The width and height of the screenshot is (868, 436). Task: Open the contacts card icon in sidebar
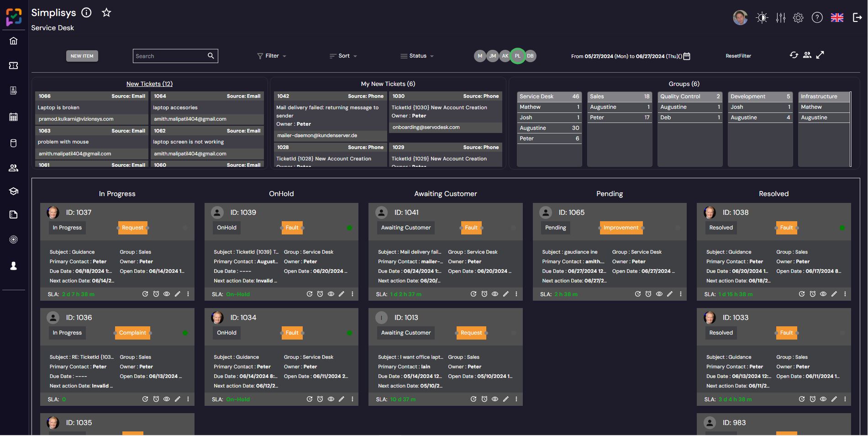click(x=14, y=90)
